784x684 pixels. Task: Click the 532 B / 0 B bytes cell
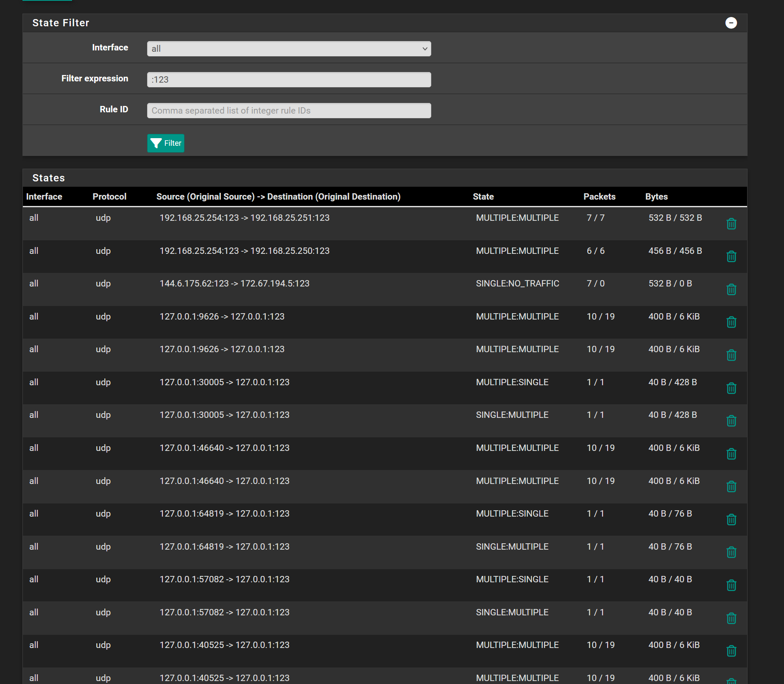[670, 284]
